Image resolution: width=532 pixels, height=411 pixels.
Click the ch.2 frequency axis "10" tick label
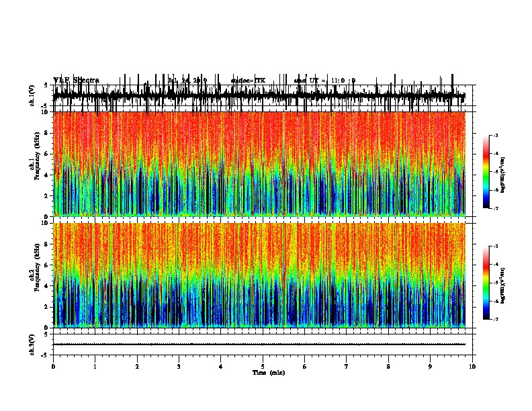point(44,223)
